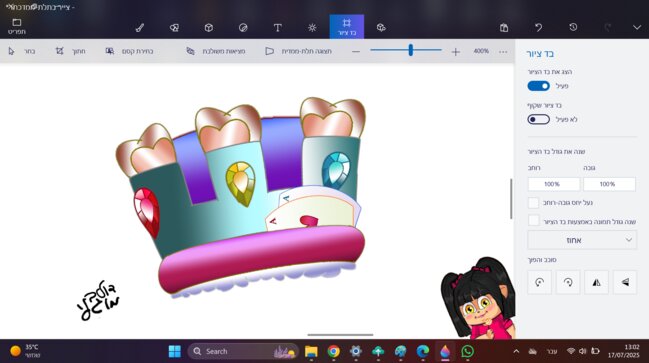Viewport: 649px width, 363px height.
Task: Open the Effects sun icon
Action: click(x=312, y=27)
